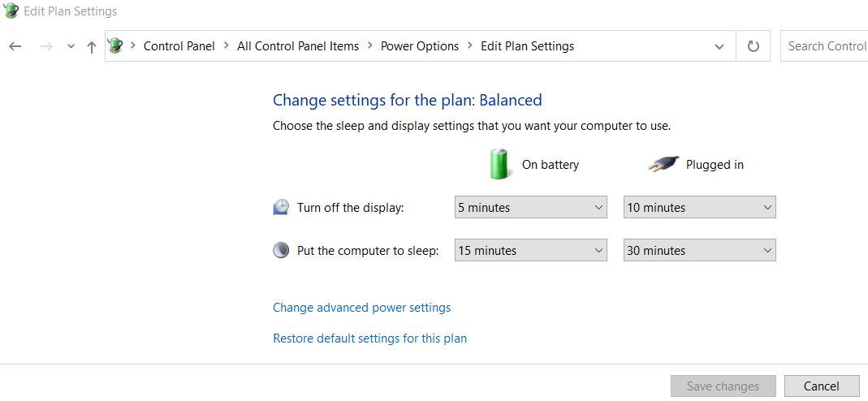
Task: Click the Edit Plan Settings title bar icon
Action: coord(11,11)
